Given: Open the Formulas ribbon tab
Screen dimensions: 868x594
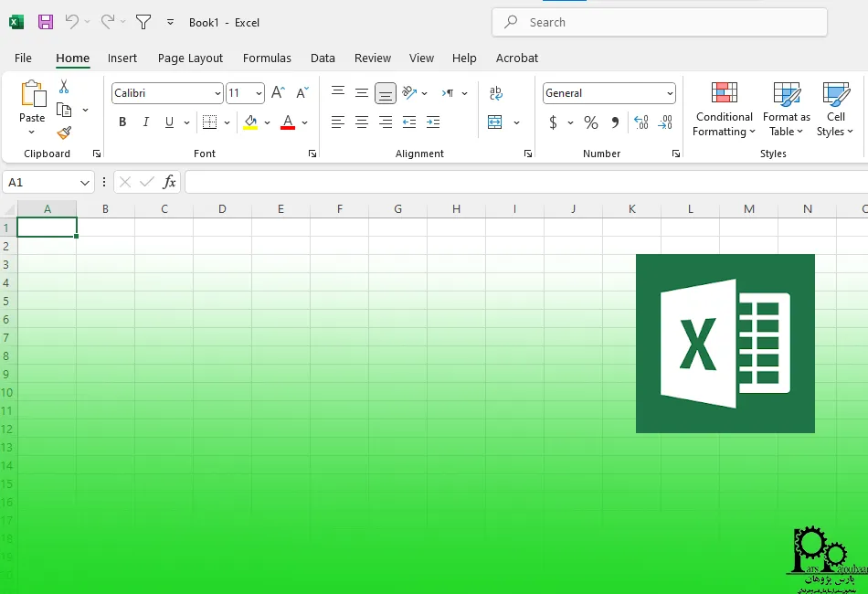Looking at the screenshot, I should [267, 58].
